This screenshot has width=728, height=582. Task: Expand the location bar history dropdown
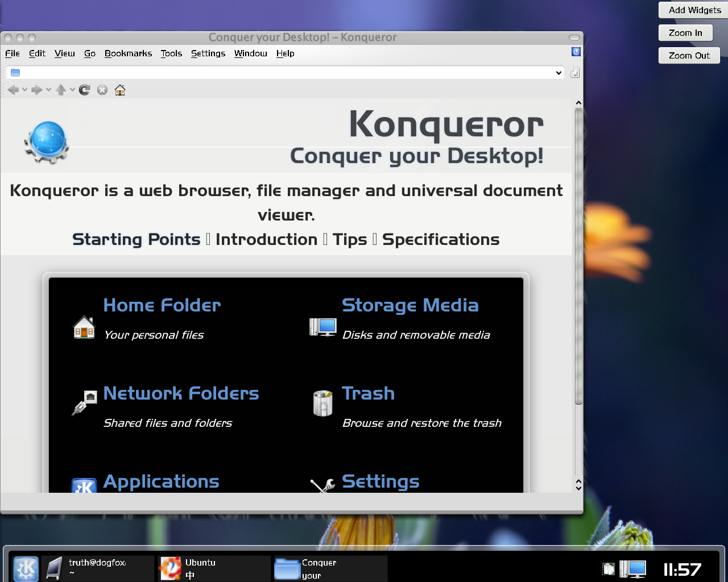point(559,73)
